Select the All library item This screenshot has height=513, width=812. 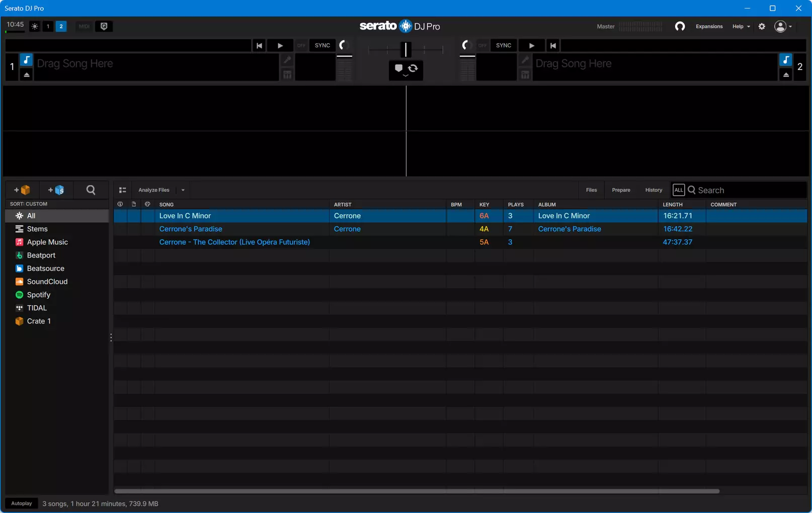click(x=57, y=216)
